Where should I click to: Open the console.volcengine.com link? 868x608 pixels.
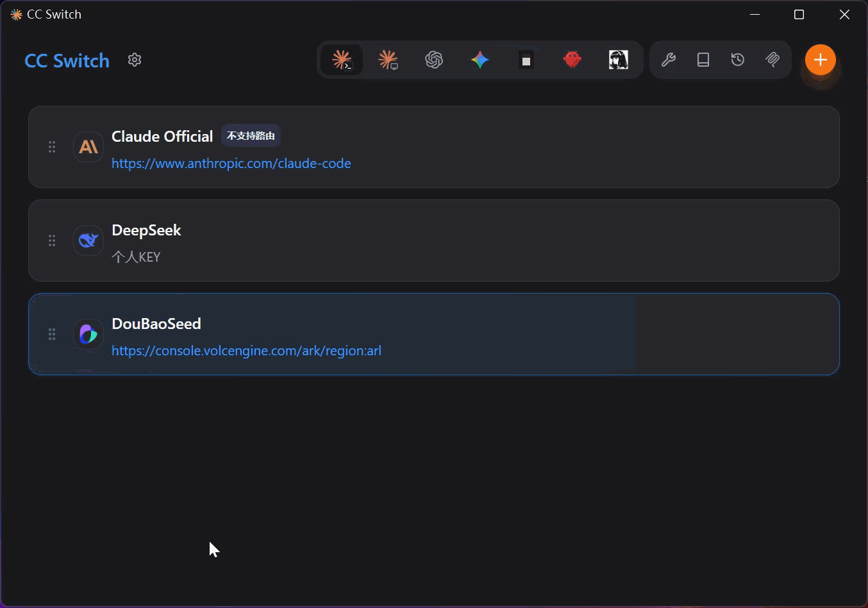tap(247, 351)
